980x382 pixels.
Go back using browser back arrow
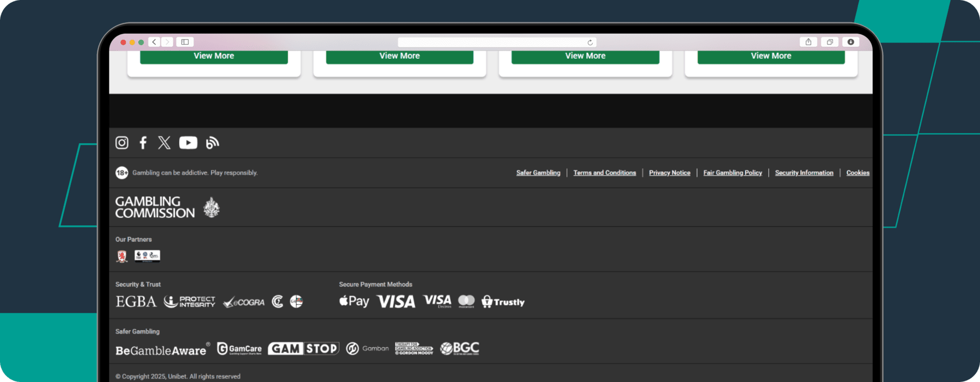pos(154,42)
